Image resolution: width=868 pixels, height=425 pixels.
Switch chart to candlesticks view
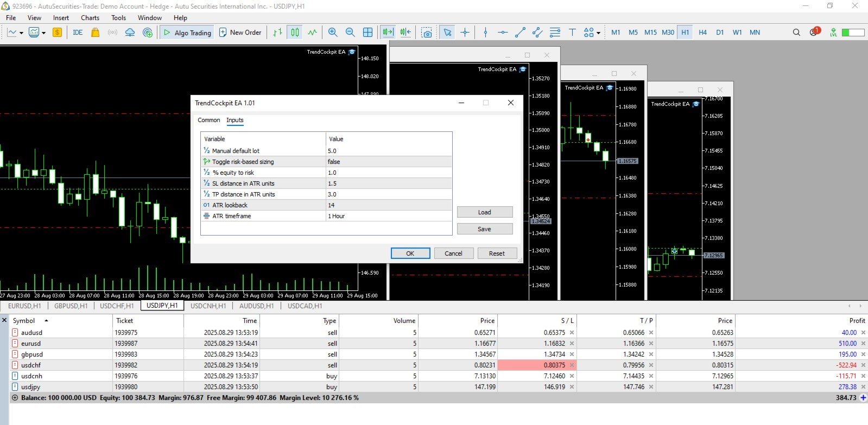click(295, 33)
